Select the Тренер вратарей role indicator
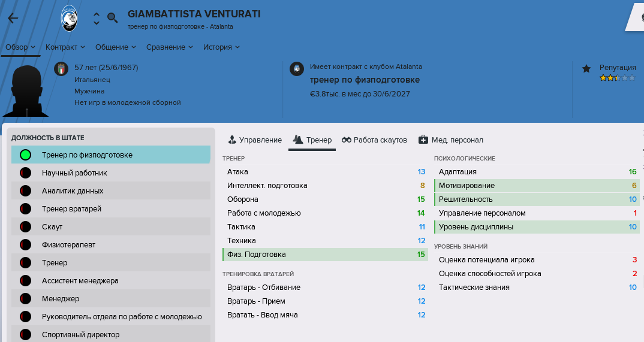The width and height of the screenshot is (644, 342). point(25,208)
